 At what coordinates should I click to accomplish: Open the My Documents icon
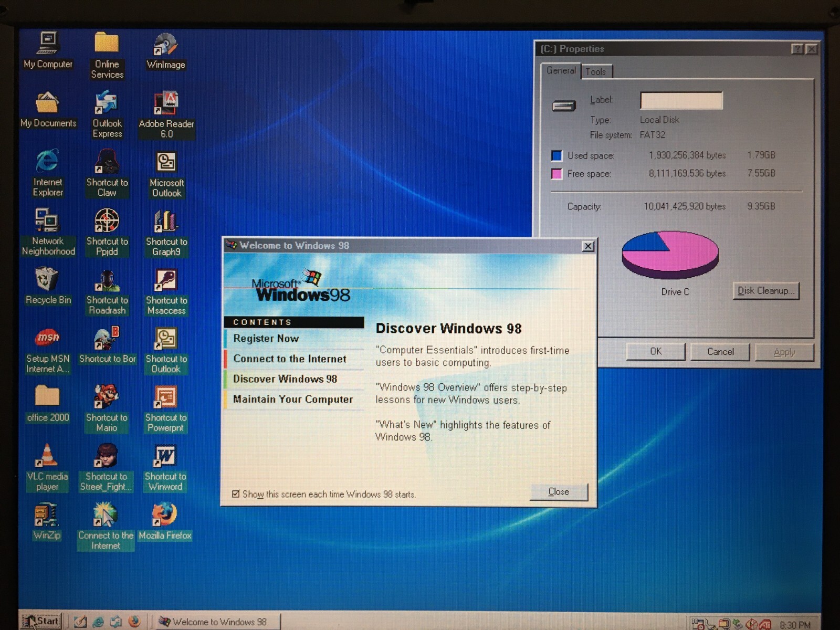pyautogui.click(x=48, y=110)
